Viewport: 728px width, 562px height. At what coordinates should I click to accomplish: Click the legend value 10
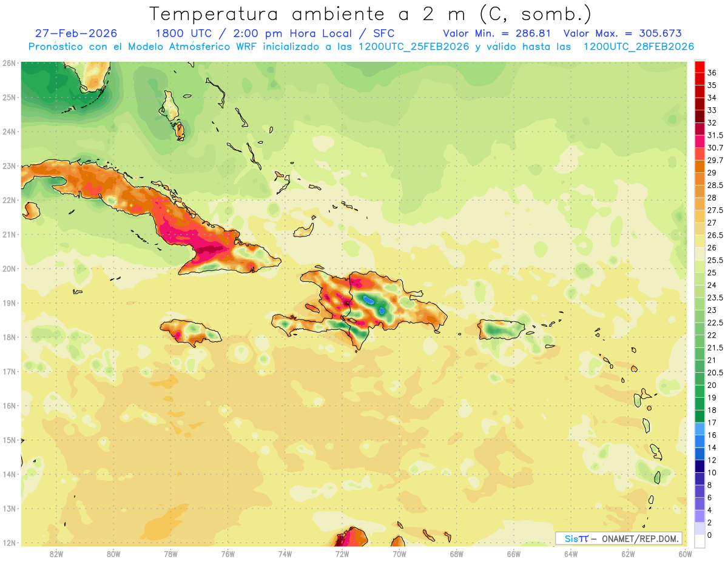(x=712, y=472)
